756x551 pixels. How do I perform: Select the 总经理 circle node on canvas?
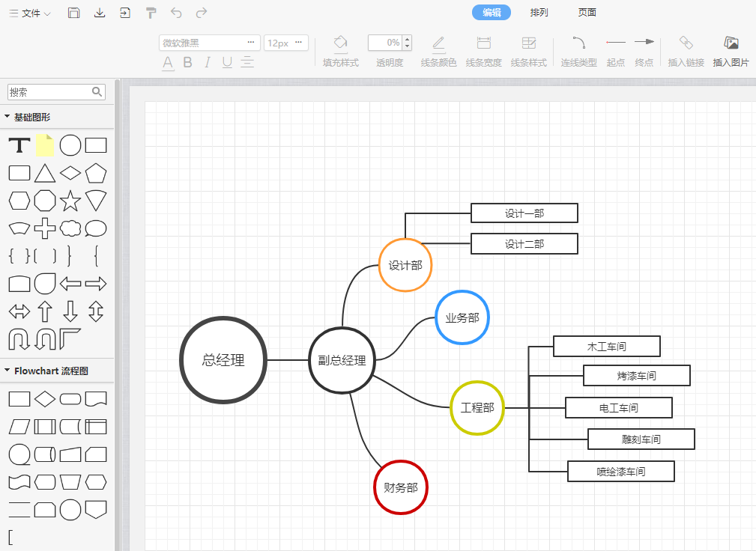(x=223, y=360)
